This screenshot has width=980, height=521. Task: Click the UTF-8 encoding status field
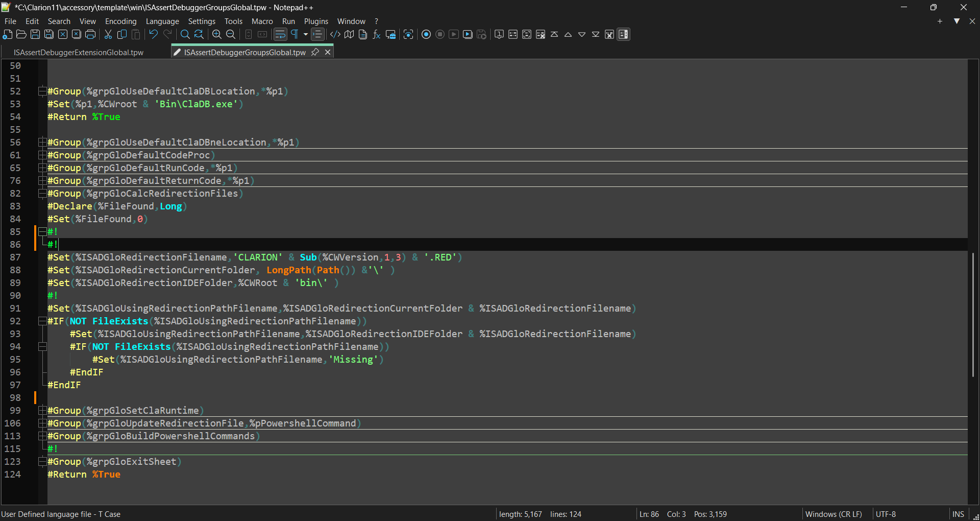pos(886,514)
